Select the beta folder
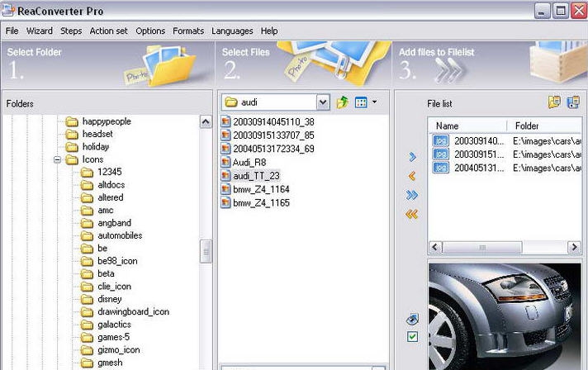The image size is (588, 370). pyautogui.click(x=106, y=273)
